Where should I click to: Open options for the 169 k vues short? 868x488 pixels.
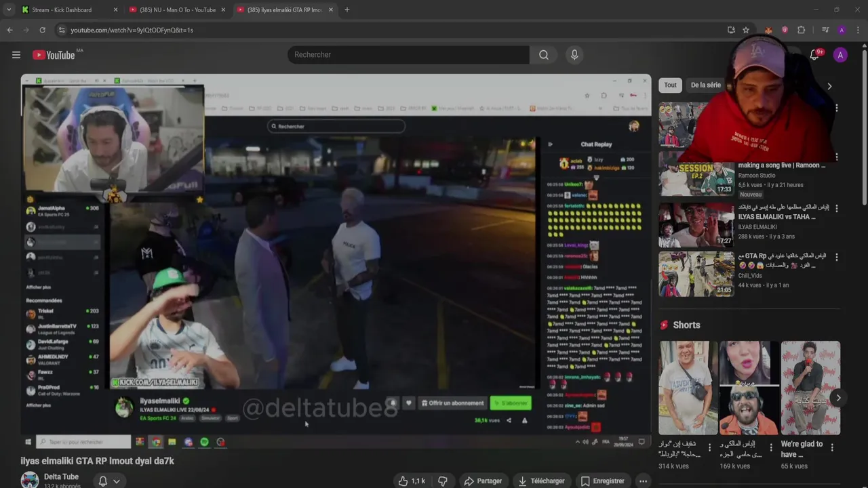(770, 447)
